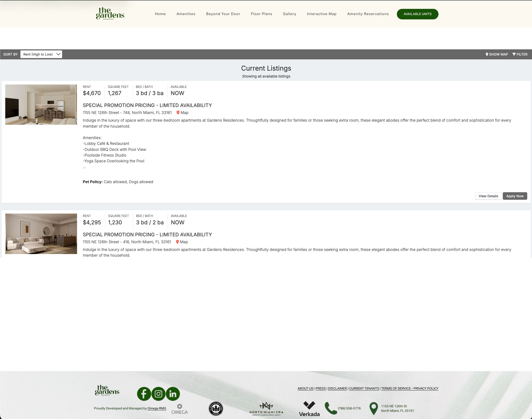
Task: Click the 3 bd / 2 ba value
Action: tap(150, 222)
